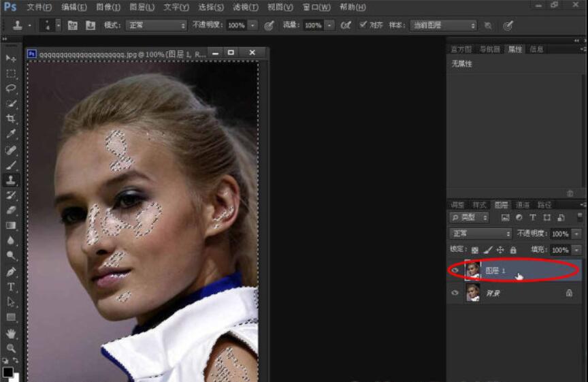Select the Eraser tool
Viewport: 588px width, 382px height.
pos(10,210)
